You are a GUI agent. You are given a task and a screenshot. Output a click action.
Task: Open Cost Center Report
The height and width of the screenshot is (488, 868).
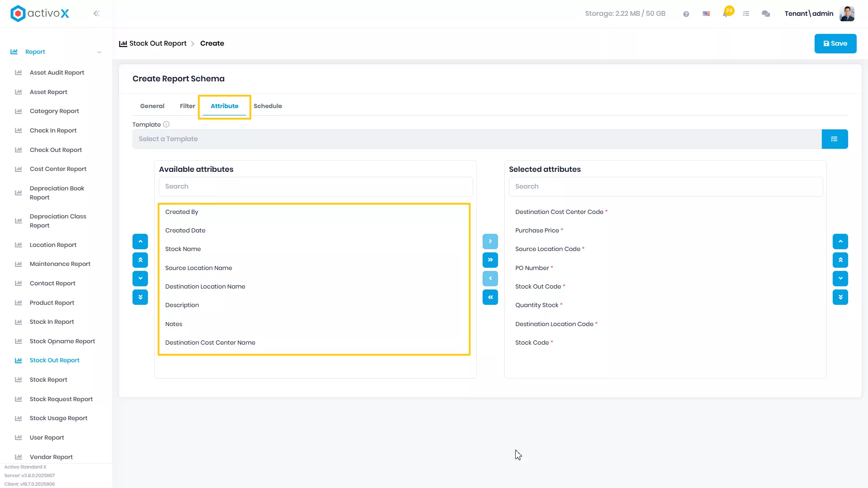click(x=58, y=169)
